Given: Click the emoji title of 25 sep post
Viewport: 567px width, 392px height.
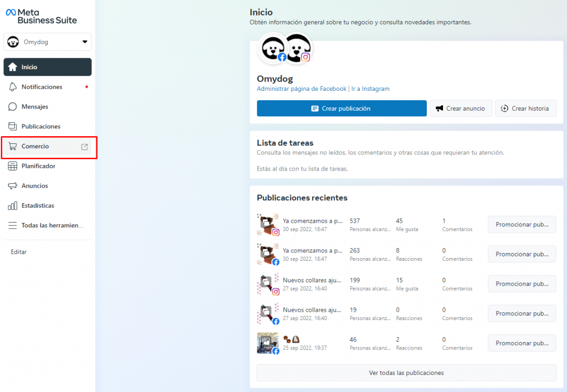Looking at the screenshot, I should click(291, 339).
